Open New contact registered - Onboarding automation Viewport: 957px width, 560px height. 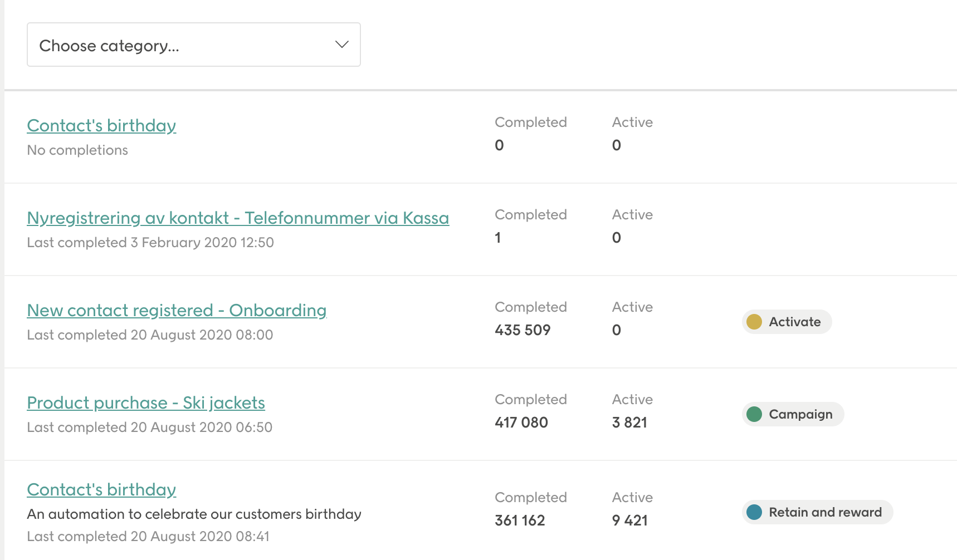click(177, 311)
